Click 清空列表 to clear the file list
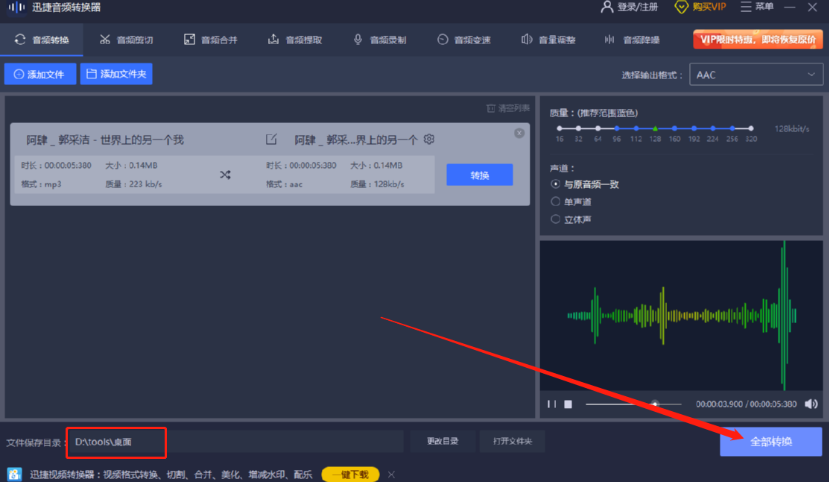 coord(508,108)
